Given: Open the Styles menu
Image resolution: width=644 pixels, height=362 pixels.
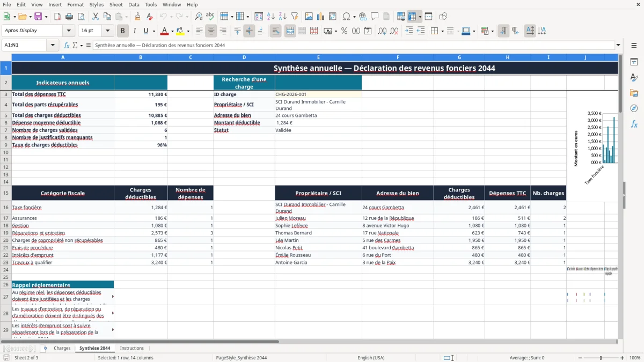Looking at the screenshot, I should point(97,4).
